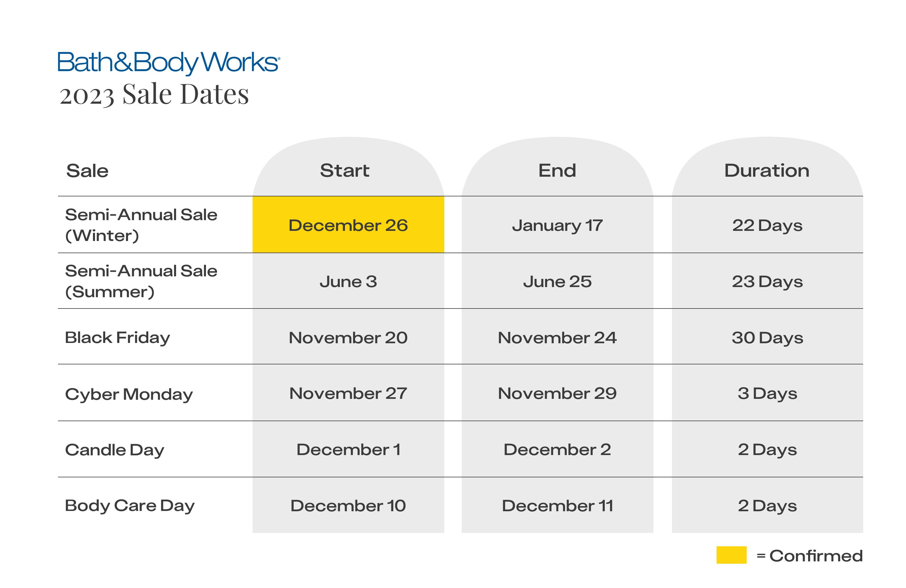Click the Start column header

(x=344, y=171)
